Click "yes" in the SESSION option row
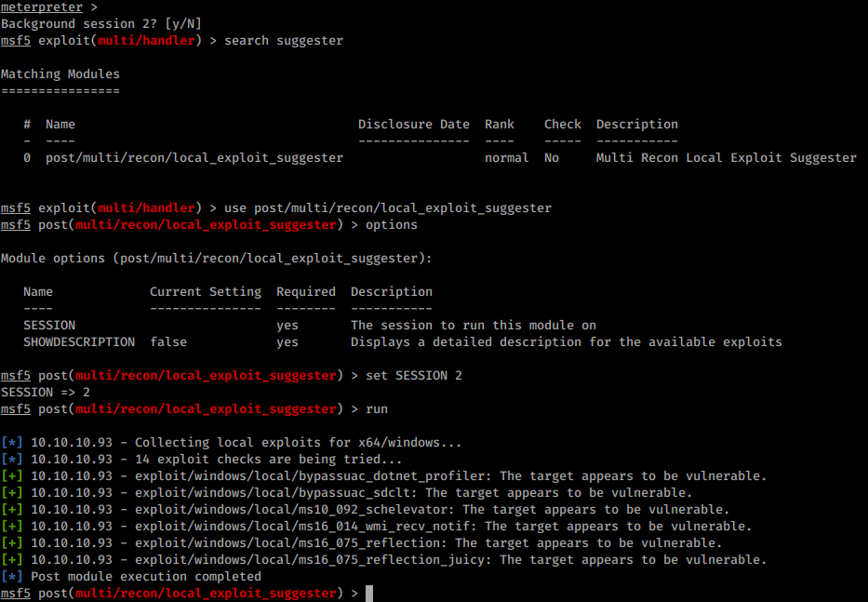This screenshot has height=602, width=868. click(x=287, y=326)
